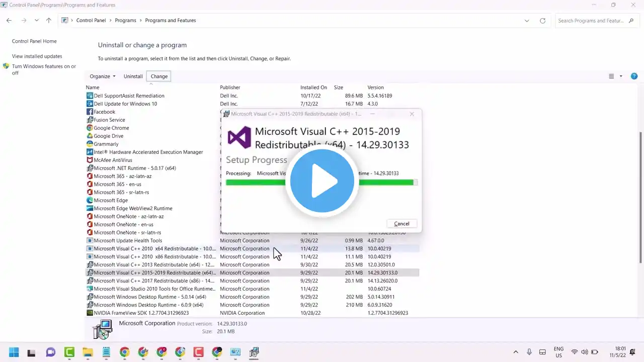
Task: Click version 12.0.30501.0 in the list
Action: 382,264
